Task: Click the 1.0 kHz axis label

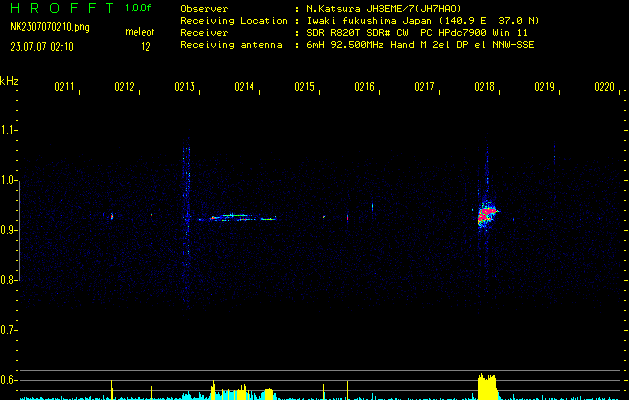Action: point(9,180)
